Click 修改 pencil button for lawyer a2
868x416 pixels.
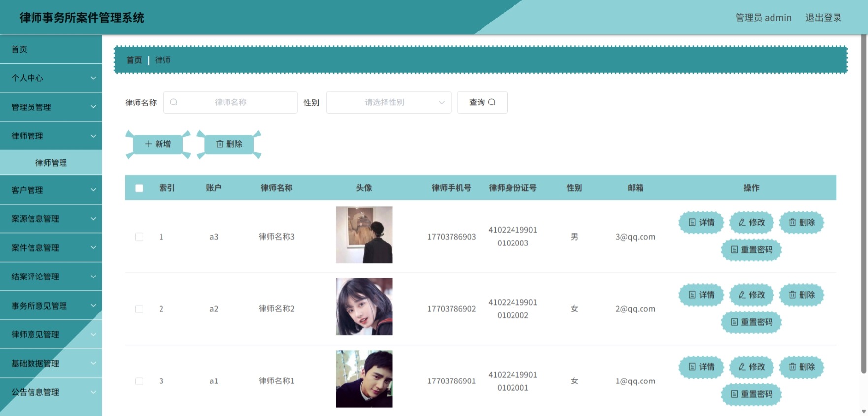pyautogui.click(x=751, y=295)
